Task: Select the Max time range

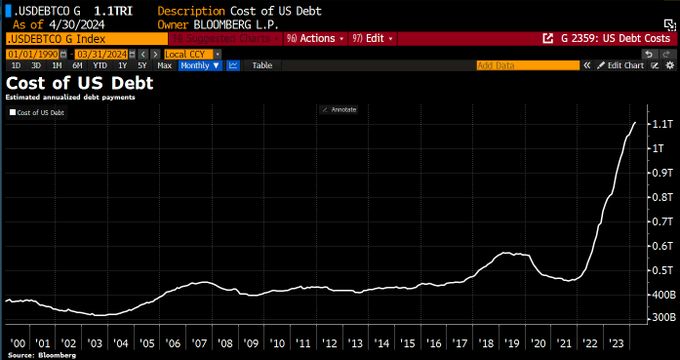Action: [165, 65]
